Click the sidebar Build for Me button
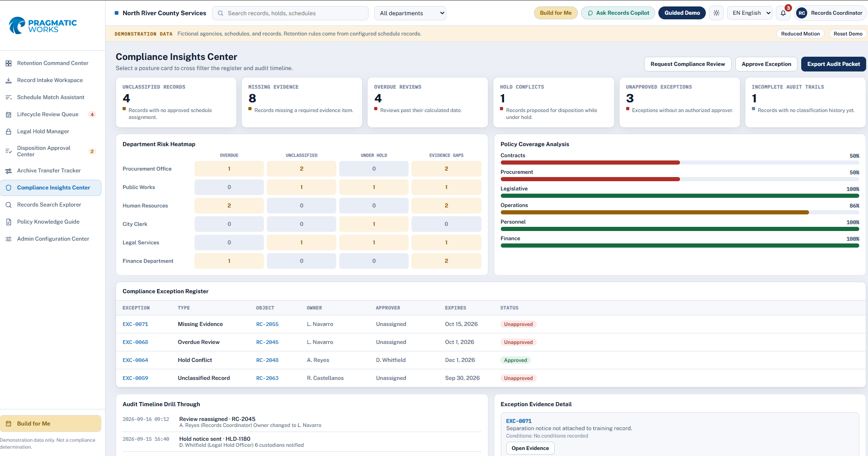 tap(51, 424)
